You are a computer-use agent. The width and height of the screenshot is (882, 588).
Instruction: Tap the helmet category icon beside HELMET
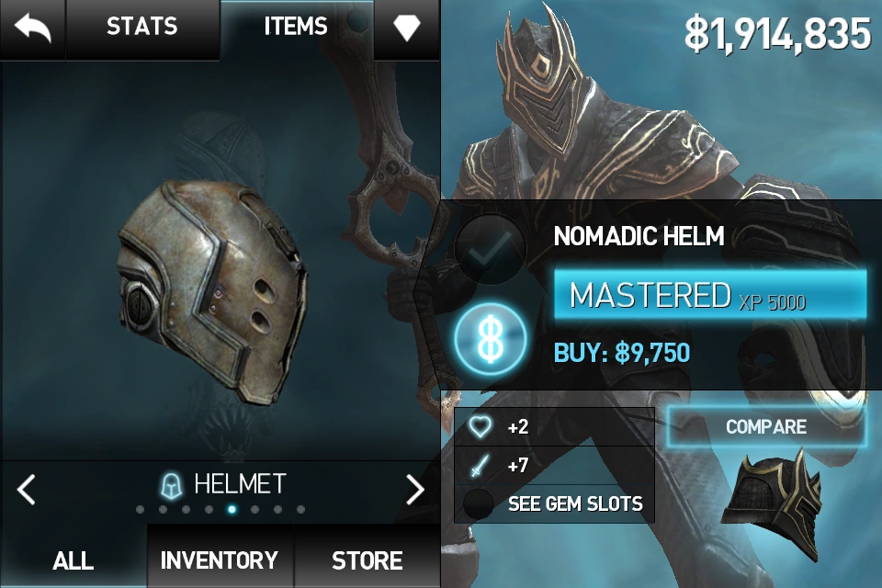pos(171,486)
